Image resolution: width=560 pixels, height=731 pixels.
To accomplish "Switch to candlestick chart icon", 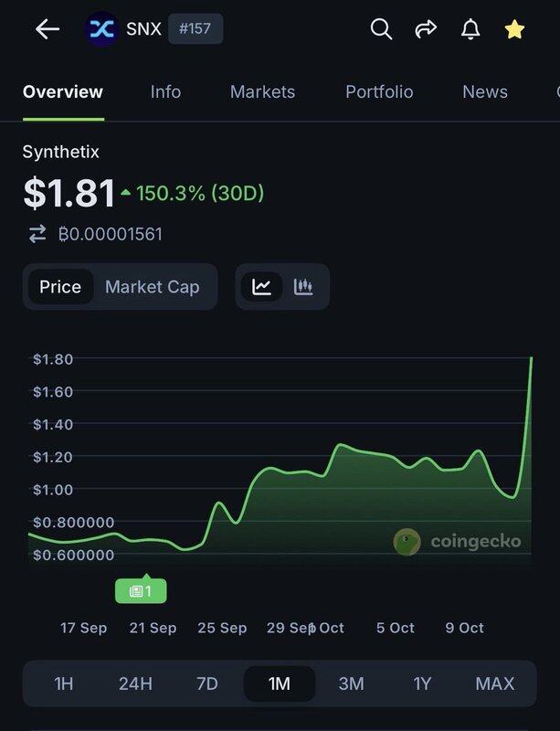I will pos(303,287).
